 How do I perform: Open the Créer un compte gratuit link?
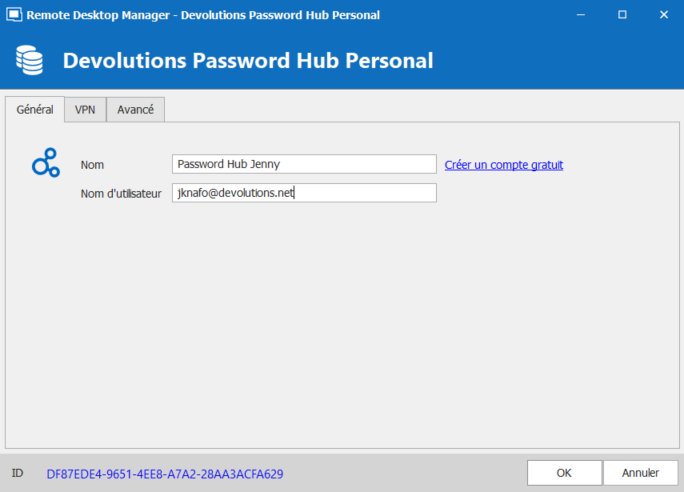click(x=504, y=164)
